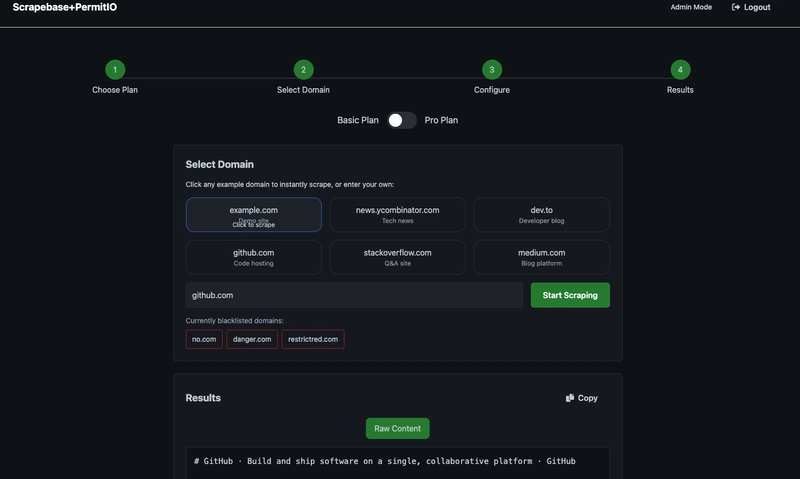
Task: Pick the example.com domain card
Action: tap(254, 215)
